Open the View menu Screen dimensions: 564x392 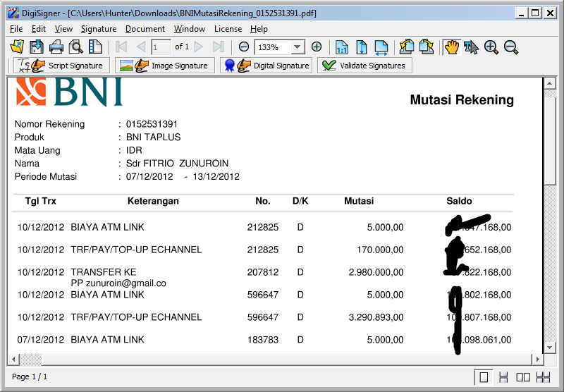pos(63,29)
